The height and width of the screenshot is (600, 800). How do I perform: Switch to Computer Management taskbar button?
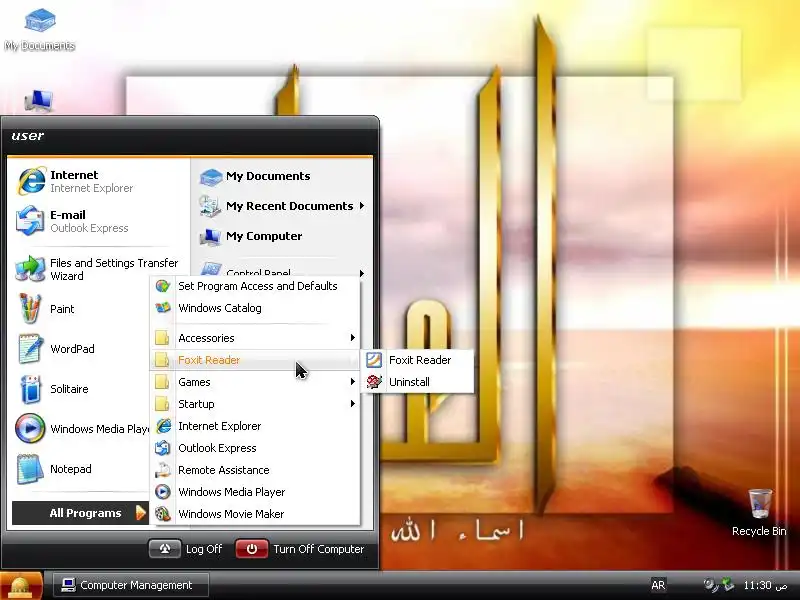click(x=131, y=585)
